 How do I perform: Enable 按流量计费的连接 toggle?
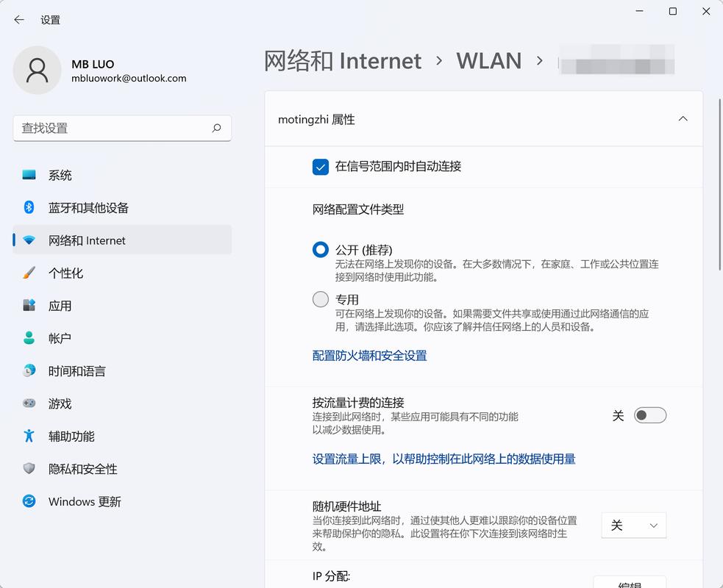click(x=649, y=415)
